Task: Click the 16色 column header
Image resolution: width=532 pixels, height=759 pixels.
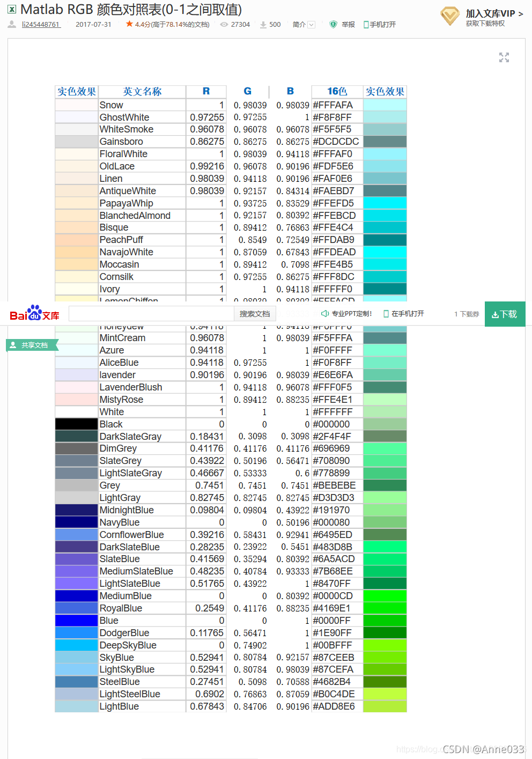Action: coord(337,92)
